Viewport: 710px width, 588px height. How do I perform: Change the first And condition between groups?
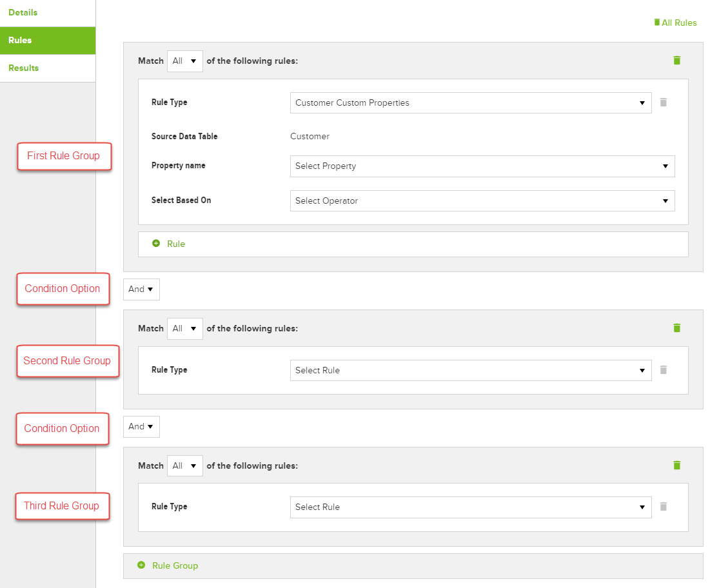(141, 289)
